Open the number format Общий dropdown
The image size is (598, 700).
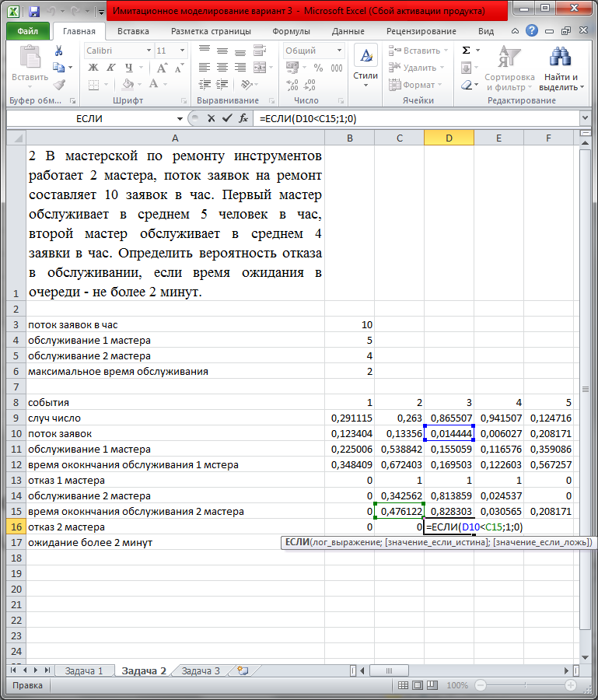339,51
